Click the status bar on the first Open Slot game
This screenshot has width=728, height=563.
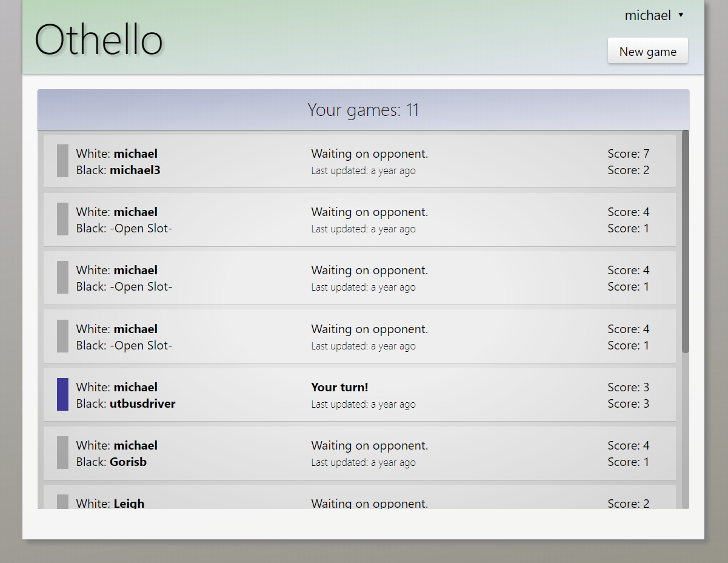(x=62, y=219)
